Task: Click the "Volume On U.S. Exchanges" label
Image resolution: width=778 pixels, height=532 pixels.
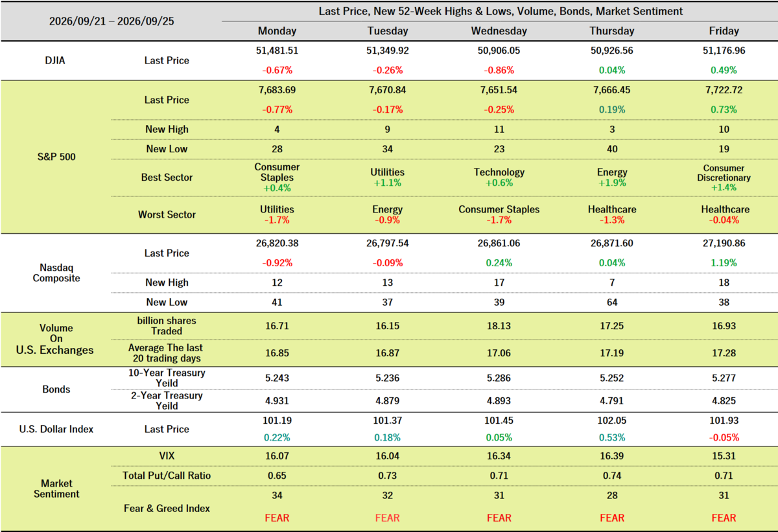Action: tap(54, 339)
